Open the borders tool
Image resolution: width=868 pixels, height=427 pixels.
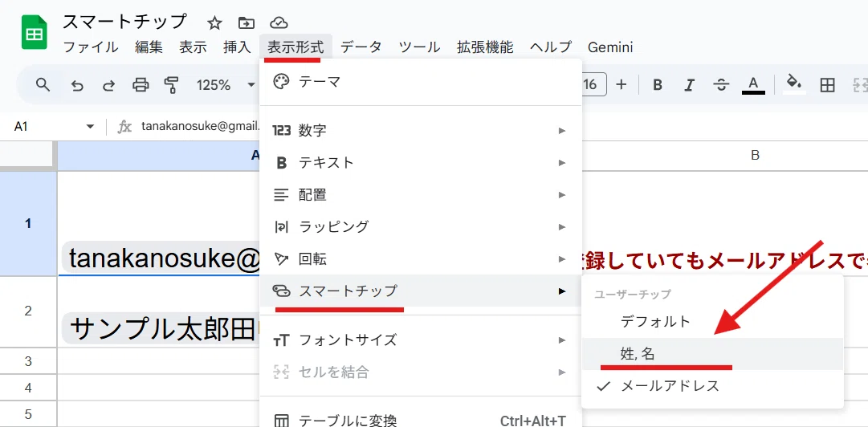(827, 84)
